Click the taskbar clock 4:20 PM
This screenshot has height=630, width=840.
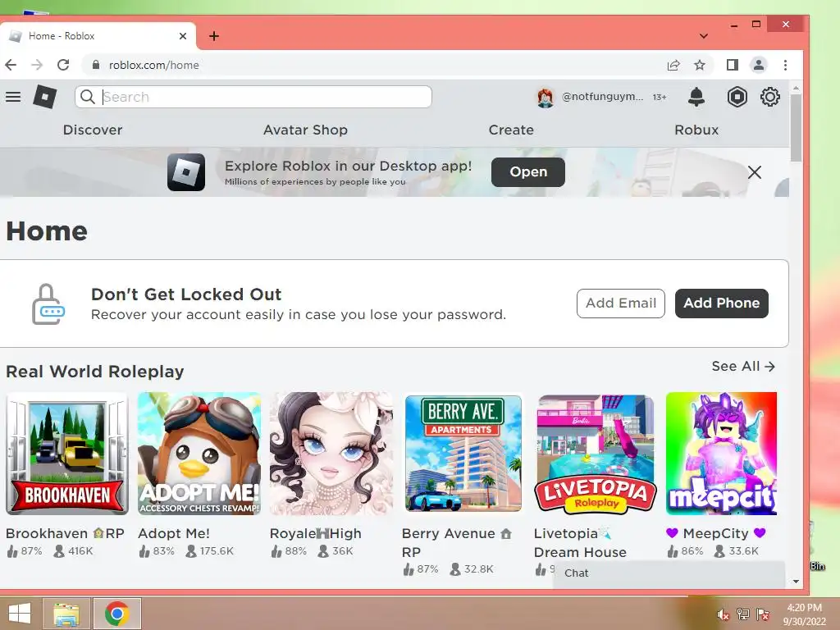804,608
